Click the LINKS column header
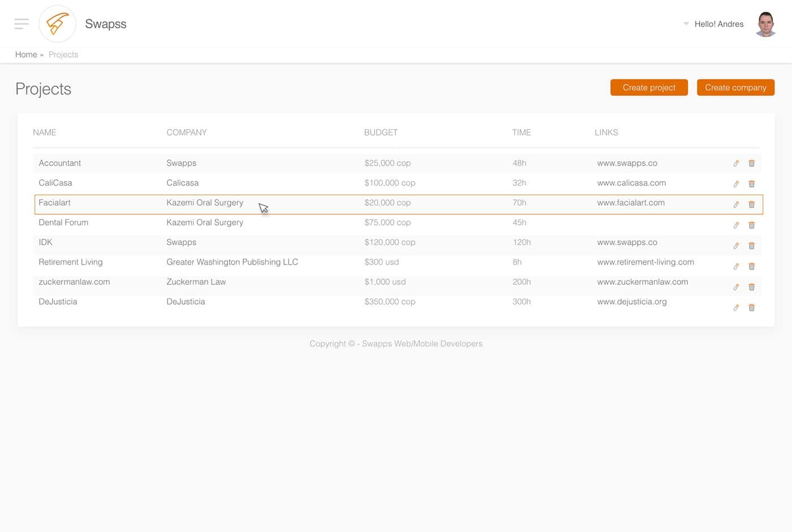This screenshot has width=792, height=532. 606,132
